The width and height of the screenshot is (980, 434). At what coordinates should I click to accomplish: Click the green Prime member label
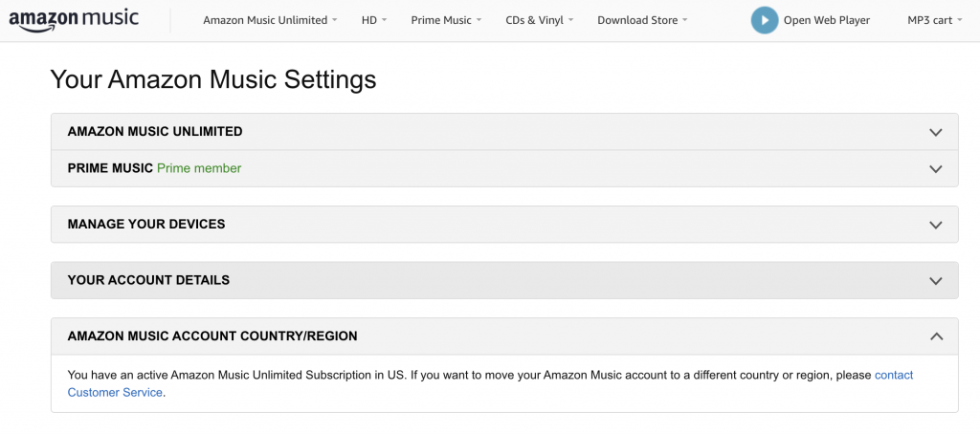(x=199, y=168)
